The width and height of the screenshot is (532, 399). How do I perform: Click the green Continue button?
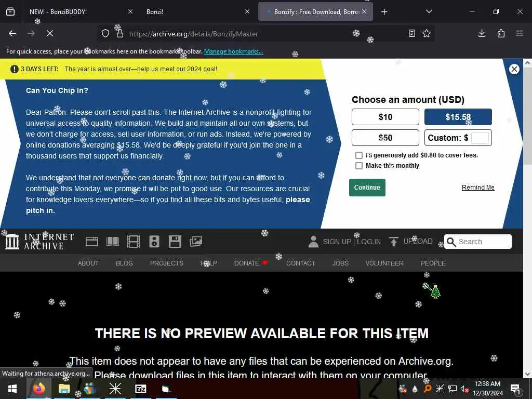tap(367, 188)
